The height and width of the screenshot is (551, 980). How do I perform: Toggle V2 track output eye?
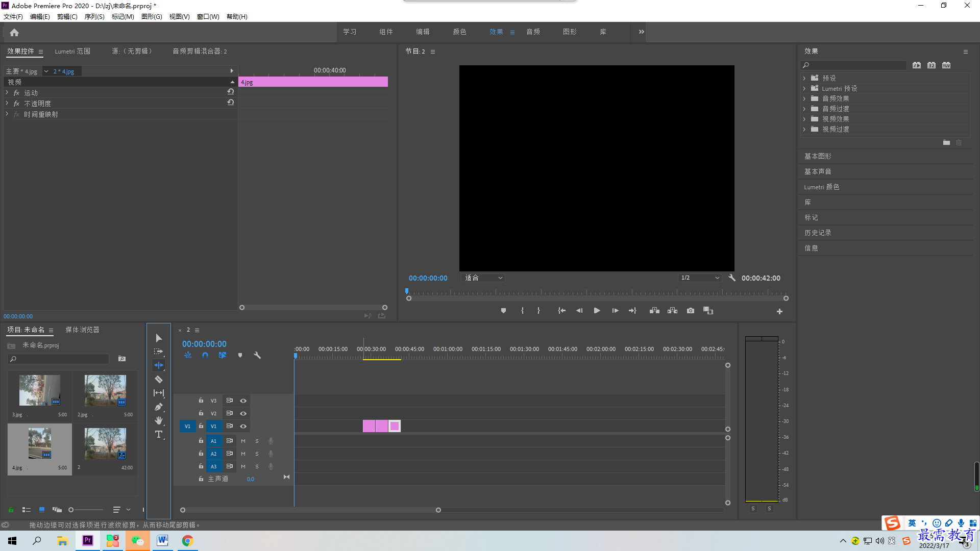(x=243, y=414)
